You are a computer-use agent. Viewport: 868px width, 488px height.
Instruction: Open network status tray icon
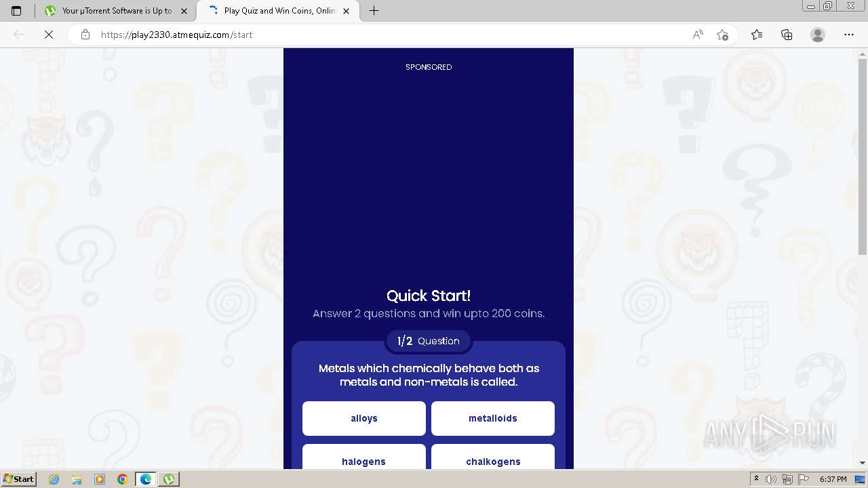pyautogui.click(x=787, y=479)
